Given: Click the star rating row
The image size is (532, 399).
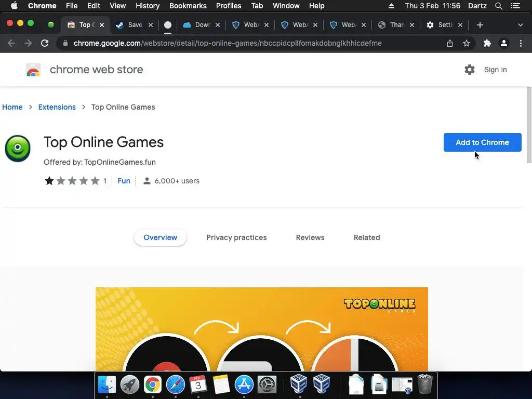Looking at the screenshot, I should (x=72, y=181).
